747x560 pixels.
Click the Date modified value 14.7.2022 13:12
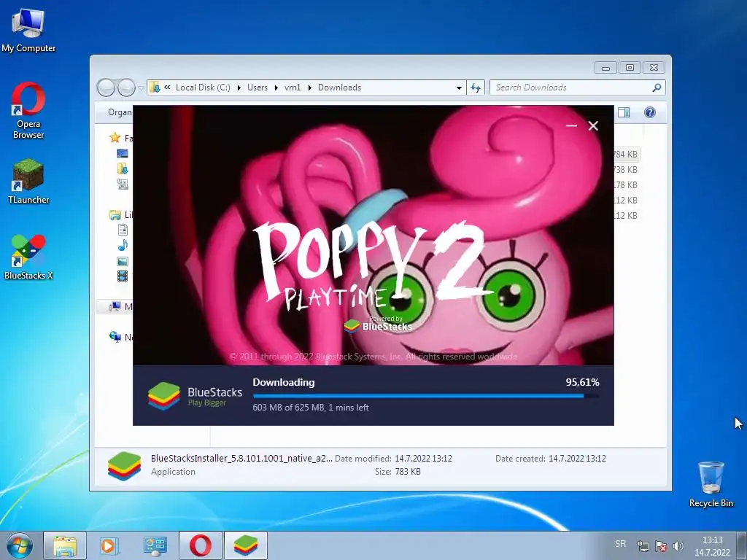tap(423, 459)
